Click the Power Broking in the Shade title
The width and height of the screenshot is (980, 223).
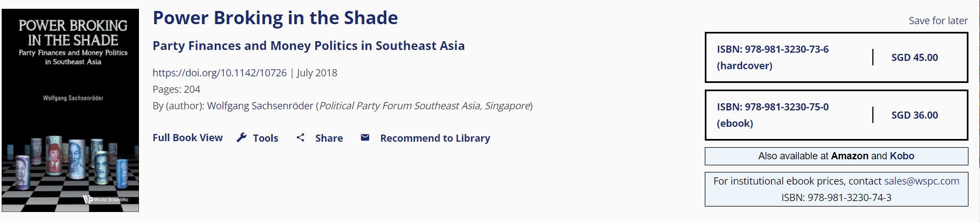pyautogui.click(x=275, y=18)
